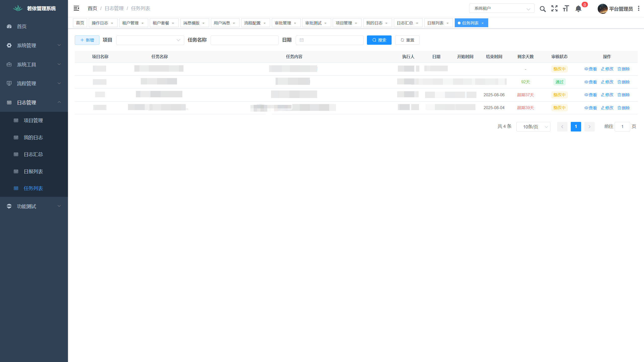Open the vertical three-dots settings menu
644x362 pixels.
(x=638, y=9)
